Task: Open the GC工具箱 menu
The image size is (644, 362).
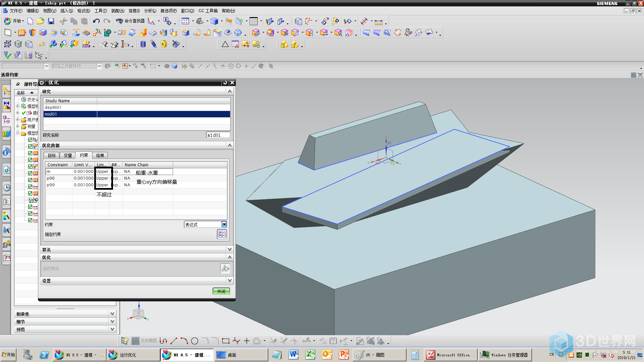Action: click(x=208, y=11)
